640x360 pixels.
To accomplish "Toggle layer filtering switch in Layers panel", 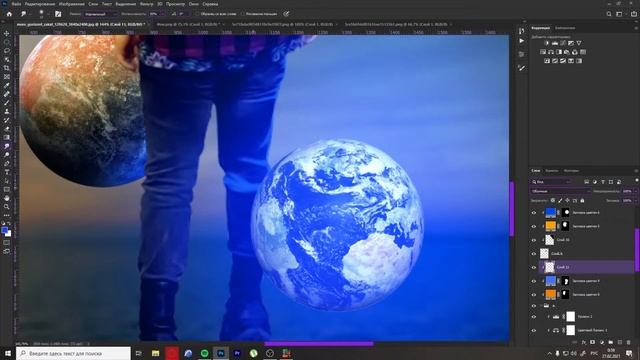I will click(x=637, y=180).
